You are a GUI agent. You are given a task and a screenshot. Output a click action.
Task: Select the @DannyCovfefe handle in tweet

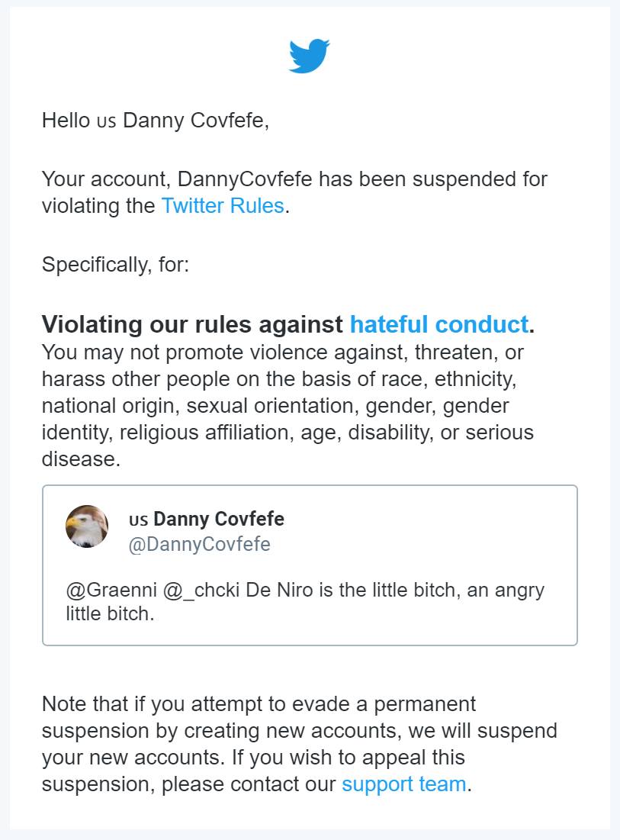pyautogui.click(x=199, y=544)
